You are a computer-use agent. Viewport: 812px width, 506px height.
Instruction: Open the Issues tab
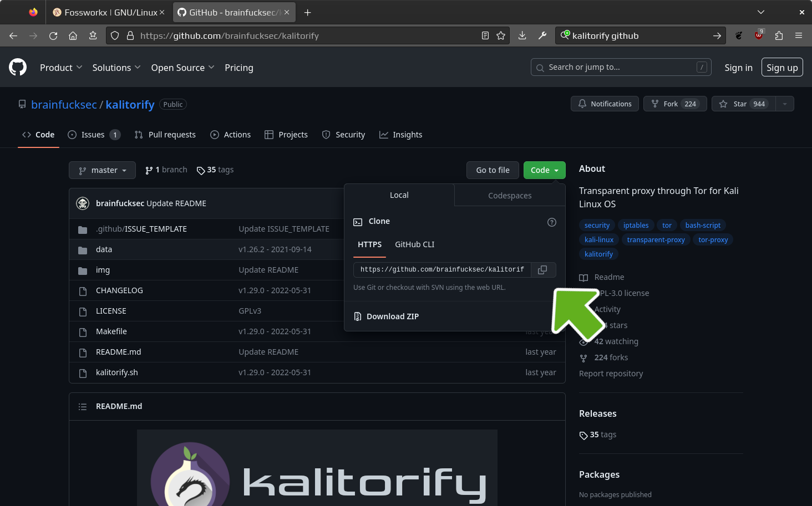click(x=93, y=135)
